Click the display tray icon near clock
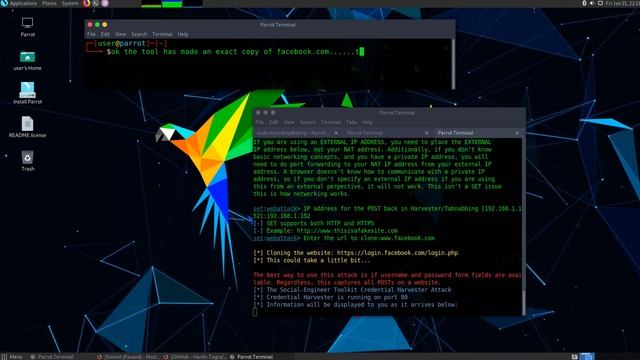Screen dimensions: 640x360 [600, 3]
